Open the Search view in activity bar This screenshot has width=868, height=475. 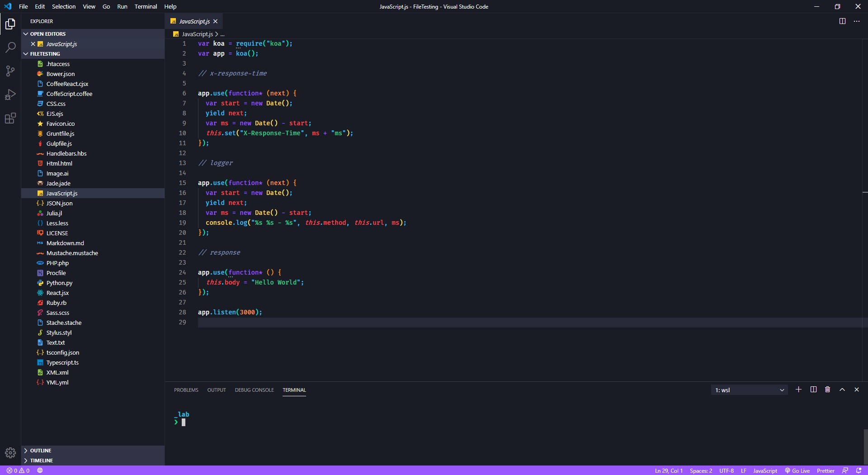(x=10, y=47)
